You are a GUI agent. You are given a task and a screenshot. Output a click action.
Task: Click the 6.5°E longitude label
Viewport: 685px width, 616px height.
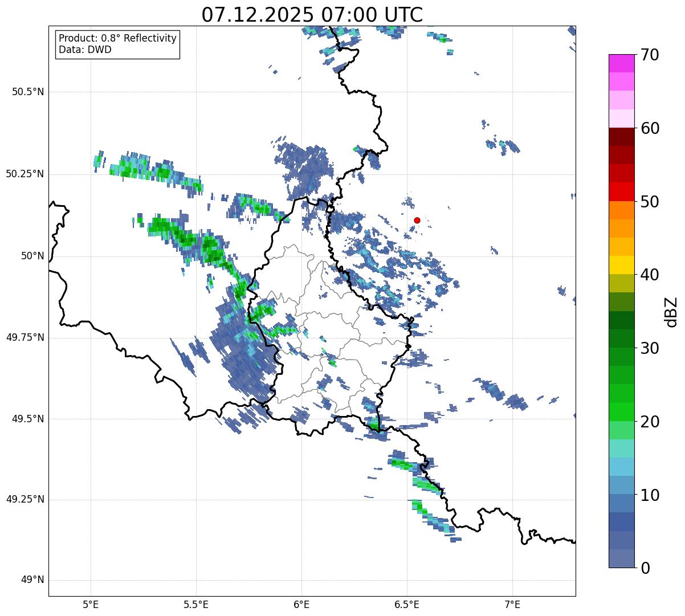click(x=407, y=604)
